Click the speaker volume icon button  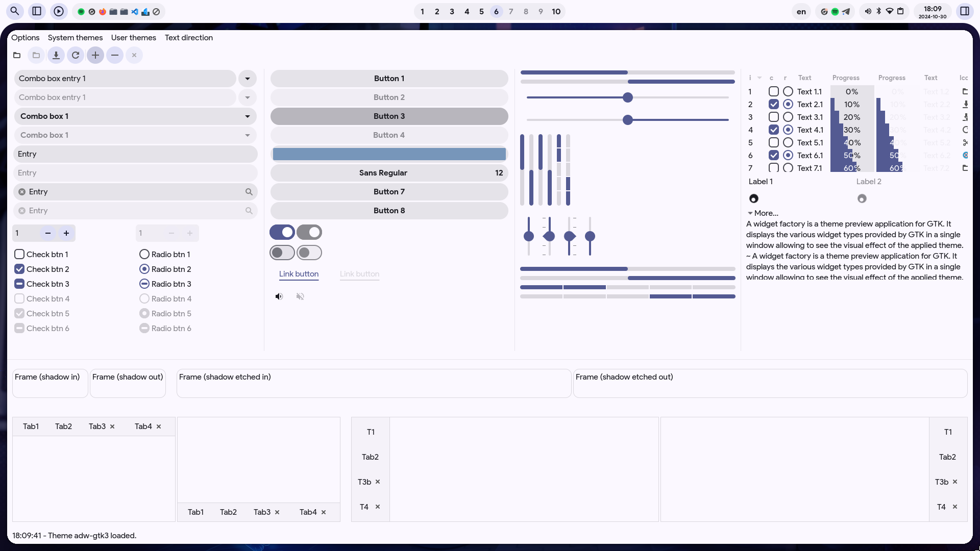point(279,296)
